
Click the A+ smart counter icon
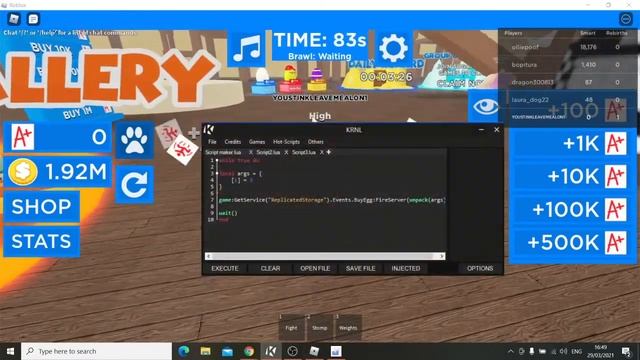(22, 137)
